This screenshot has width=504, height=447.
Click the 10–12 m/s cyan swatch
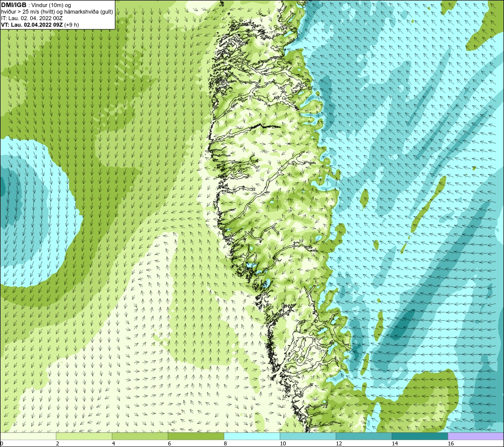[308, 436]
